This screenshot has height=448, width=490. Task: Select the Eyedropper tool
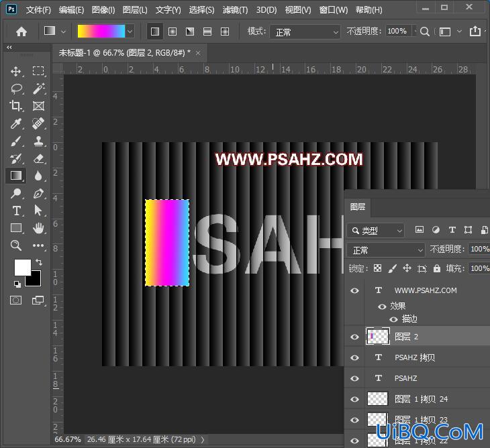(15, 123)
